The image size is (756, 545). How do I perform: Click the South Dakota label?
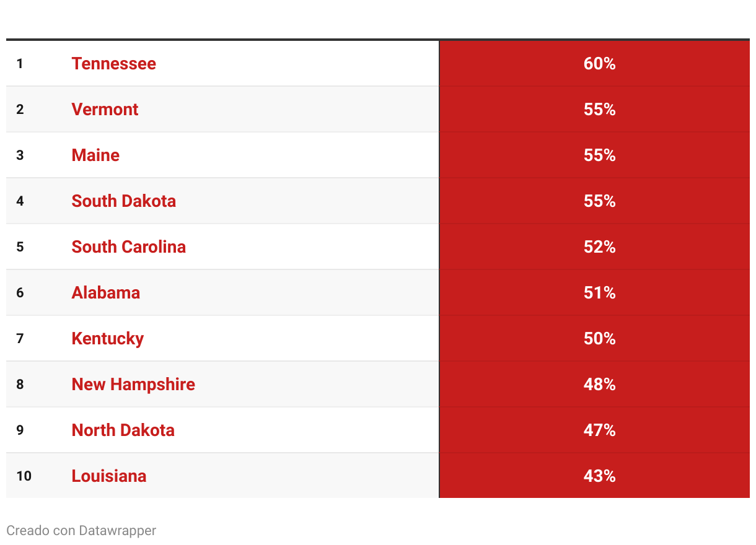(123, 201)
